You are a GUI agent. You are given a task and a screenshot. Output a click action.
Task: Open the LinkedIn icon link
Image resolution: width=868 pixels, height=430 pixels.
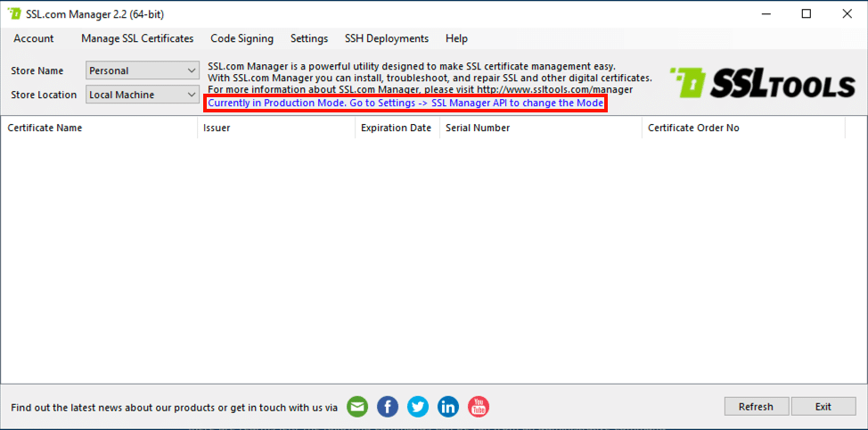click(x=448, y=407)
